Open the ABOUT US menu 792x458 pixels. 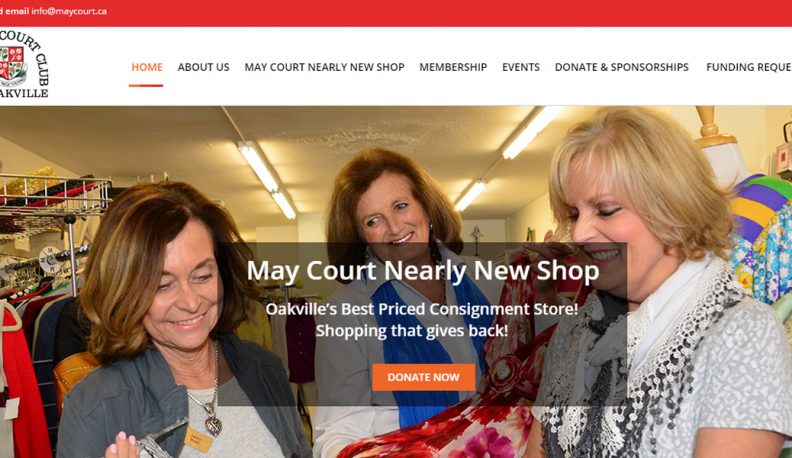point(203,67)
